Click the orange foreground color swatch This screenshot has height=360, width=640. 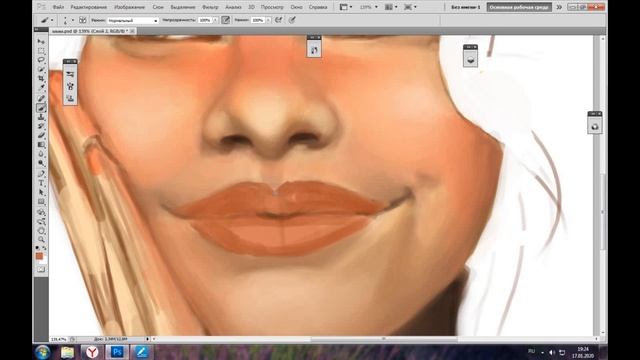coord(39,256)
